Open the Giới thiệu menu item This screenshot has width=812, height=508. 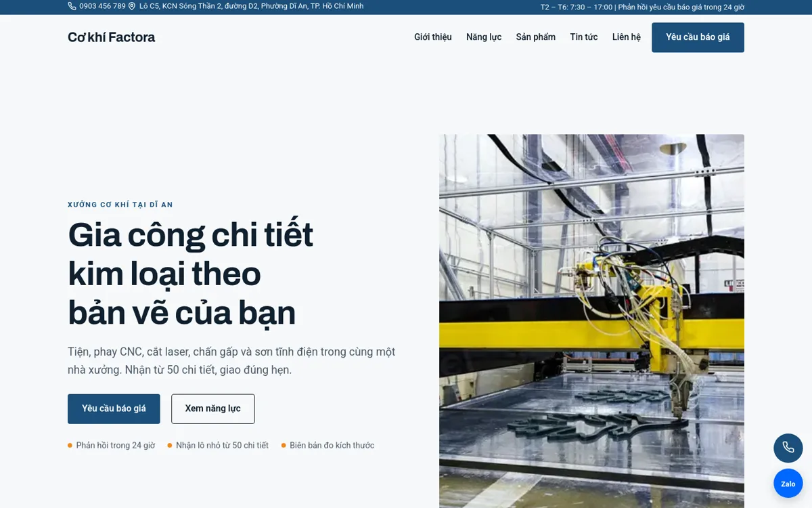pos(433,37)
